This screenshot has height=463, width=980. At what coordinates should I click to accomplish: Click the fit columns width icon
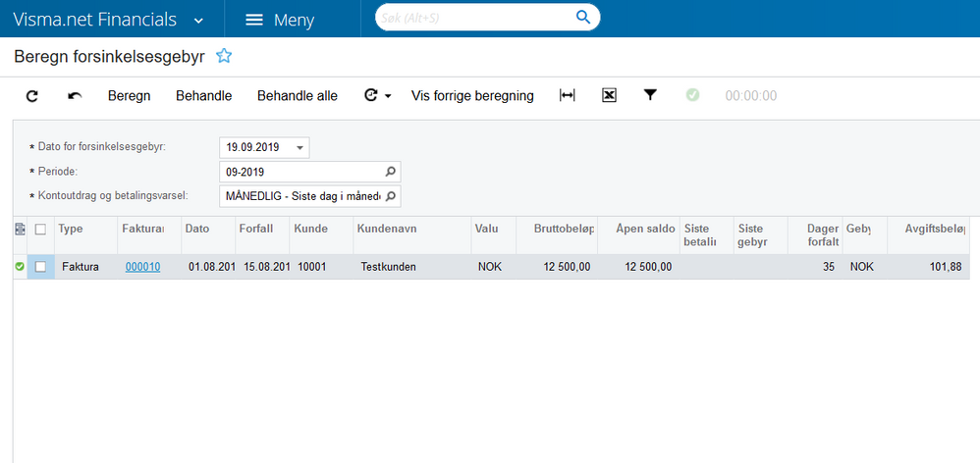[567, 96]
